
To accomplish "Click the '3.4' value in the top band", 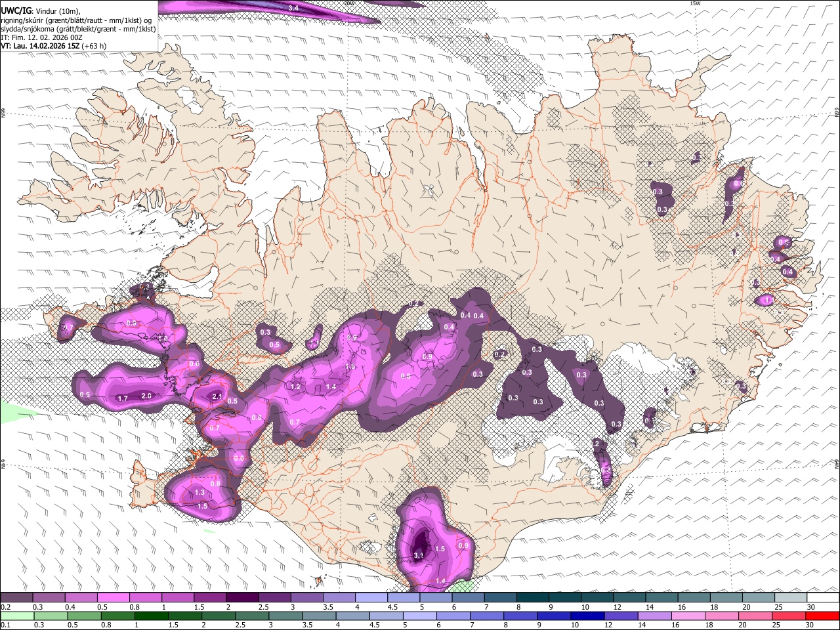I will point(293,7).
